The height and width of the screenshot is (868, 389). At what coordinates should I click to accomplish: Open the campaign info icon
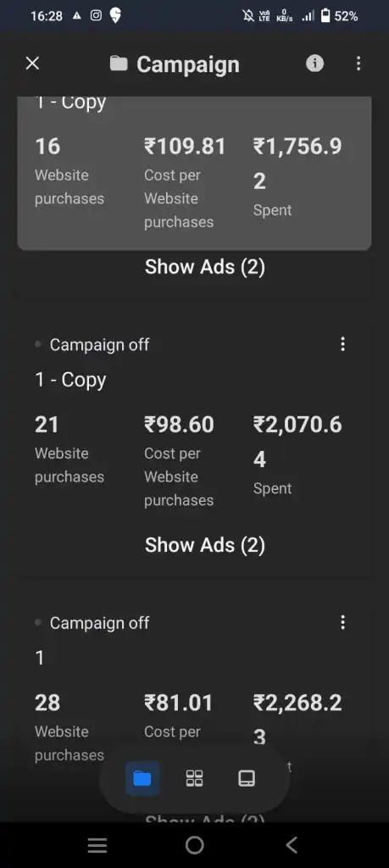315,64
